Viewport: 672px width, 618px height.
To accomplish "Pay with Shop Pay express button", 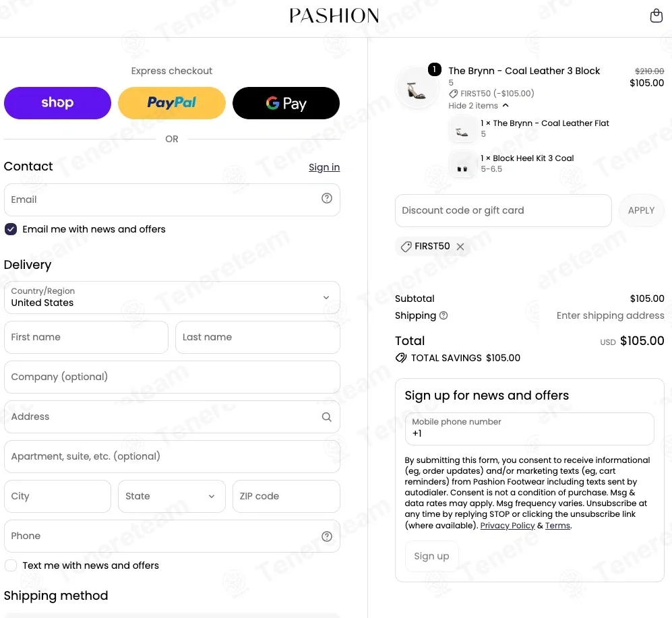I will pyautogui.click(x=57, y=103).
